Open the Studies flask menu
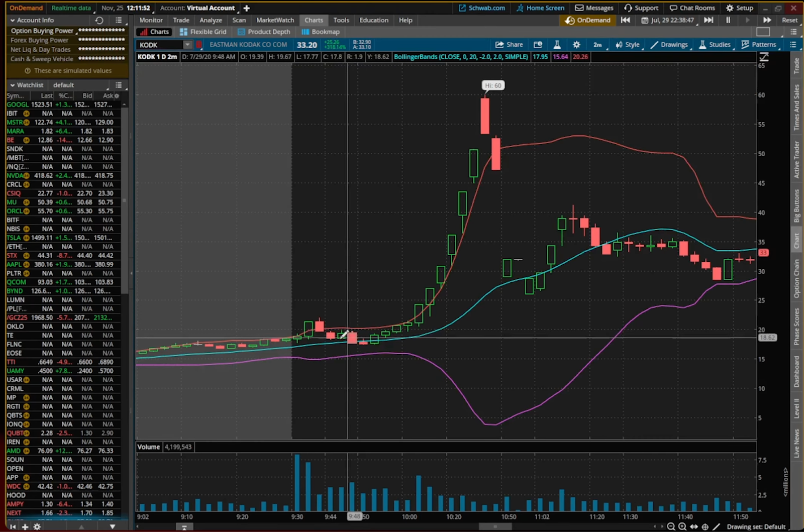Viewport: 804px width, 532px height. (715, 45)
